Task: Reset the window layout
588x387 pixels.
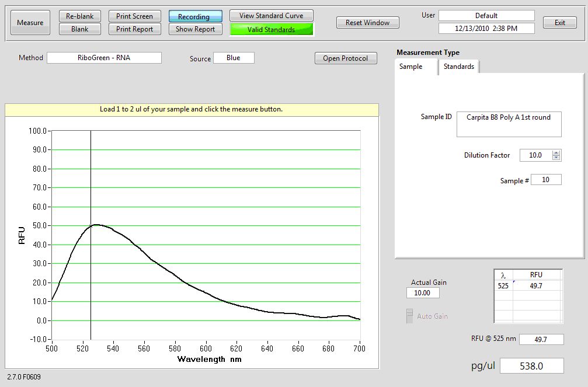Action: click(x=368, y=23)
